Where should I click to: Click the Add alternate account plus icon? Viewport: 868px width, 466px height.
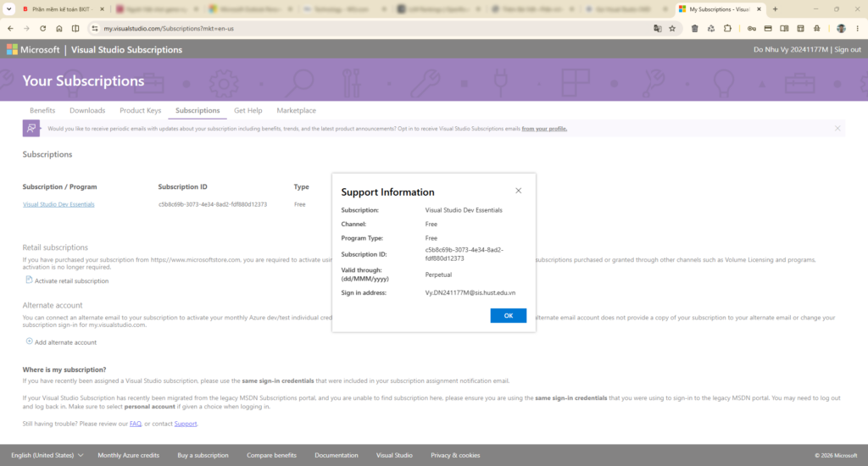tap(30, 341)
